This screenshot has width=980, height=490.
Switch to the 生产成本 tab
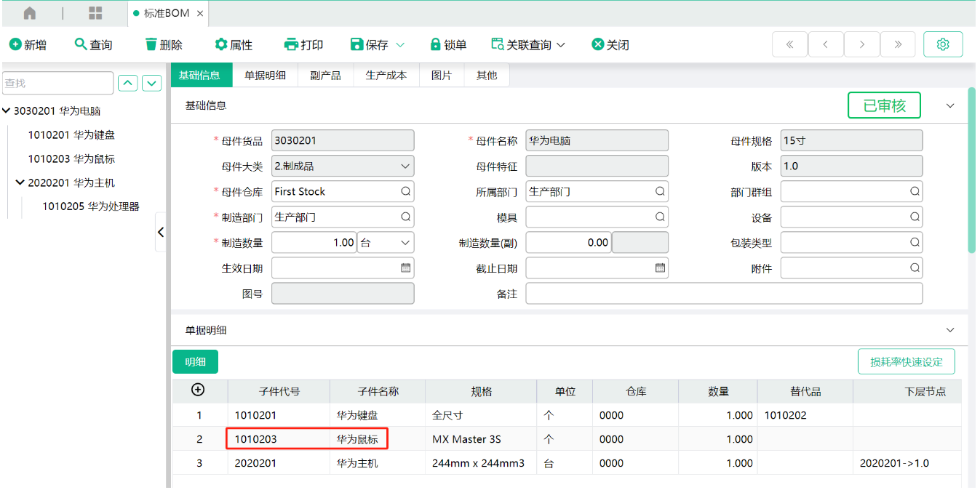[x=386, y=75]
